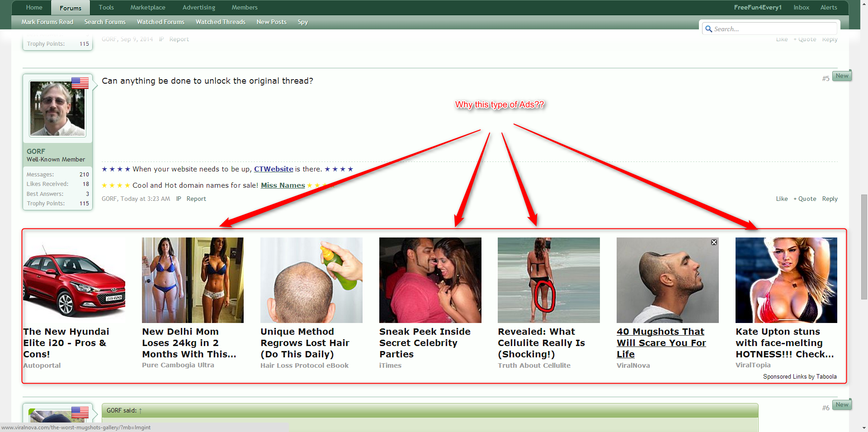Follow the Miss Names signature link

point(283,185)
